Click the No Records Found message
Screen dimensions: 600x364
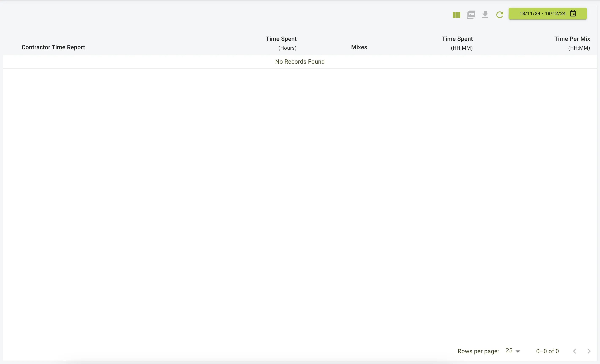pyautogui.click(x=300, y=62)
